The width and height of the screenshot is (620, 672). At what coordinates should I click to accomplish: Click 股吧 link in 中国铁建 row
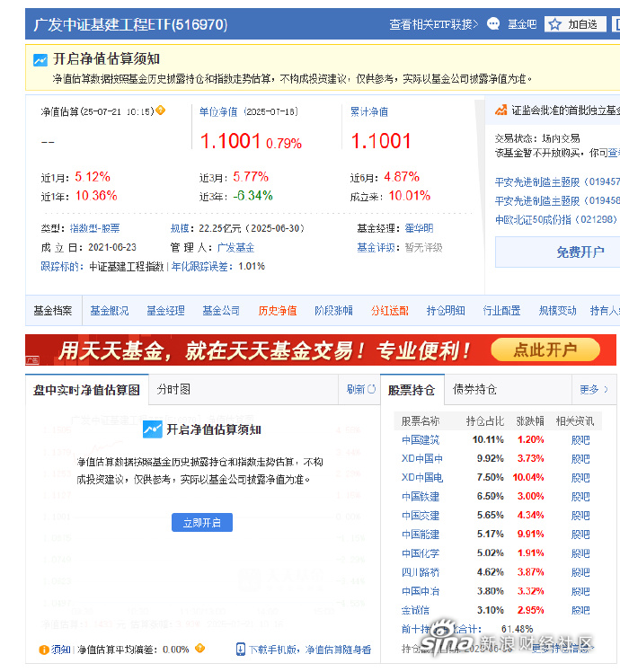580,497
